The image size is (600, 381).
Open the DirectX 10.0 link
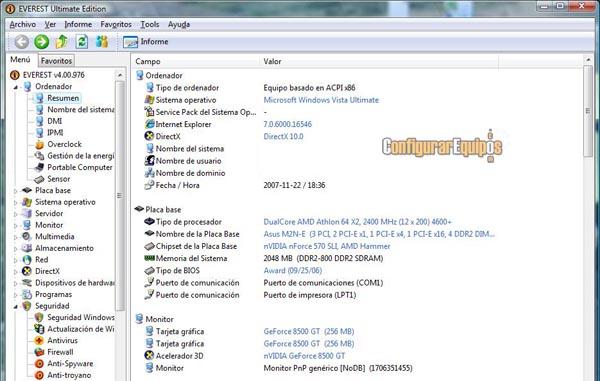(x=283, y=136)
